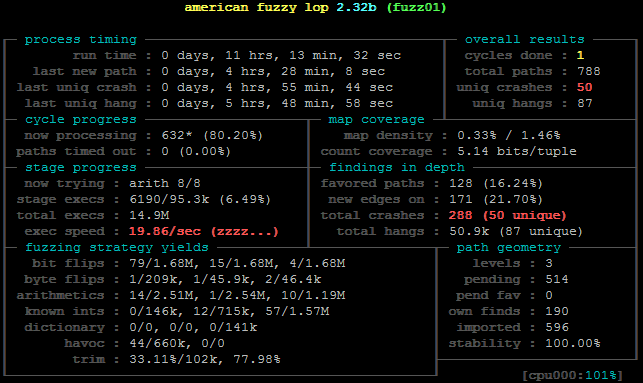Click total paths value '788'
The width and height of the screenshot is (643, 383).
[x=588, y=71]
